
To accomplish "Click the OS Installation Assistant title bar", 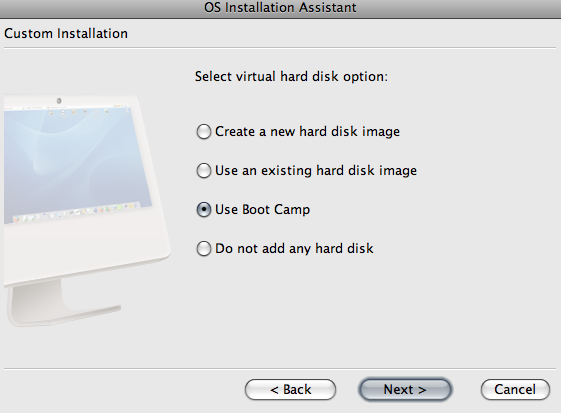I will pos(280,8).
